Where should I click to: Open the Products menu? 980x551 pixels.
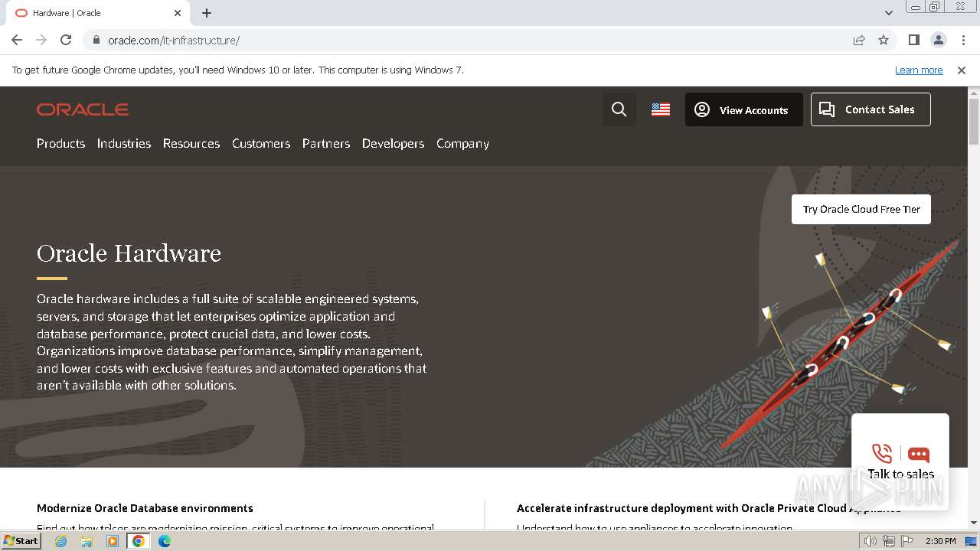tap(60, 143)
